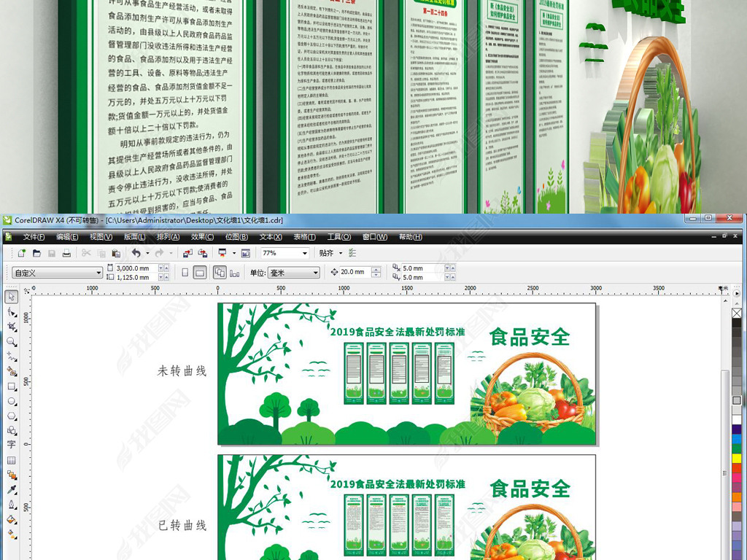Click the Print icon in toolbar

[66, 253]
